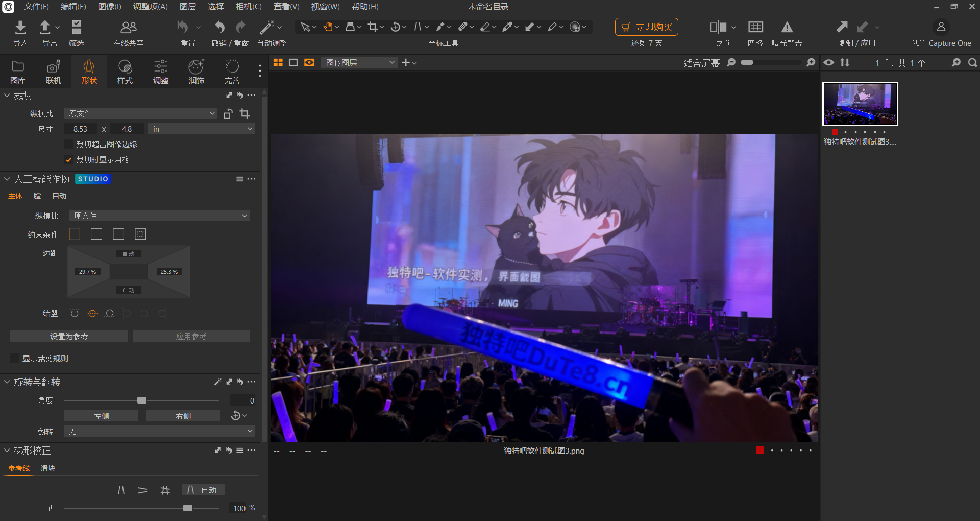Select the pan hand tool
Image resolution: width=980 pixels, height=521 pixels.
328,27
